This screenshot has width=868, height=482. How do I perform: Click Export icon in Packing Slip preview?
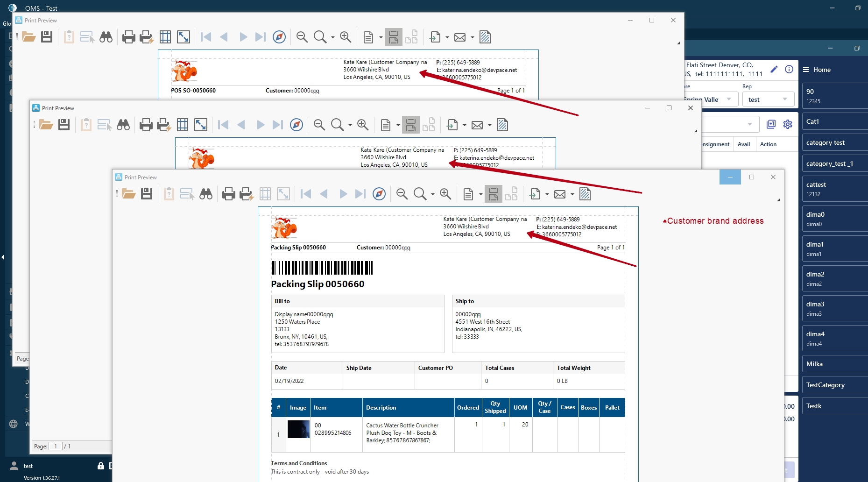click(535, 194)
